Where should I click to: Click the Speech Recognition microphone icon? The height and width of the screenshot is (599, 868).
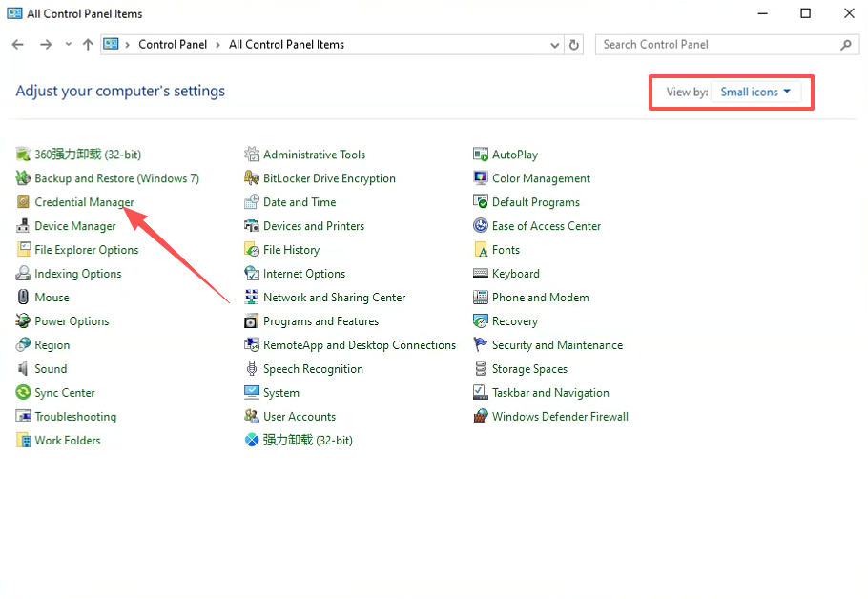pos(252,369)
